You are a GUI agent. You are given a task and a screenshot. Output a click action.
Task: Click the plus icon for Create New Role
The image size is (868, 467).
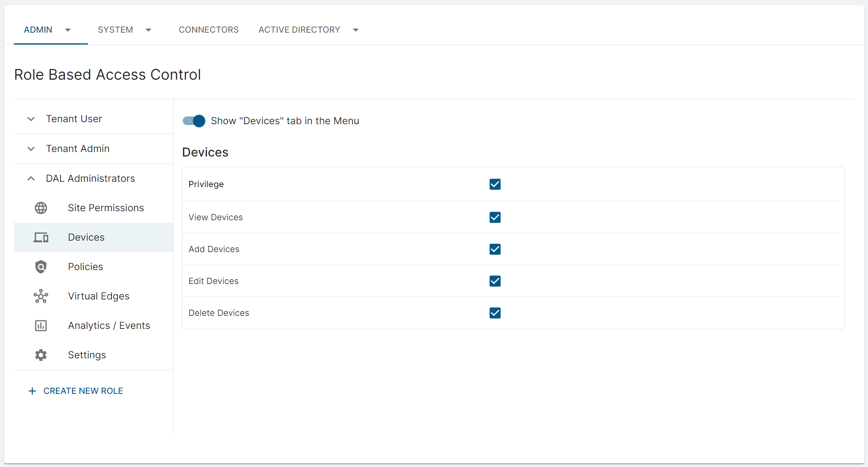coord(32,391)
